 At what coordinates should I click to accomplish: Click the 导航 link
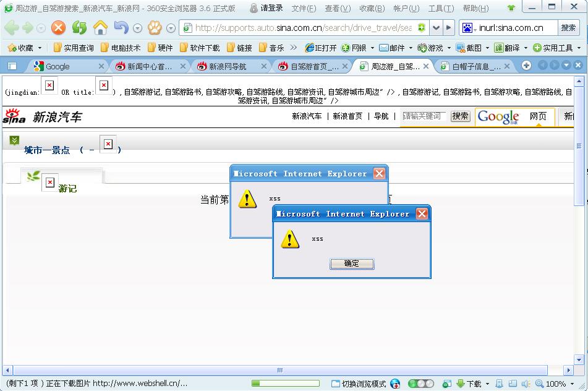(381, 116)
